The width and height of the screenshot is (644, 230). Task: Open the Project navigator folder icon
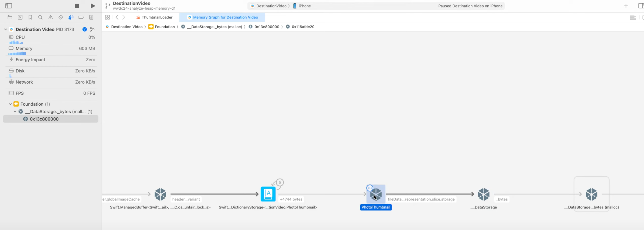point(10,17)
